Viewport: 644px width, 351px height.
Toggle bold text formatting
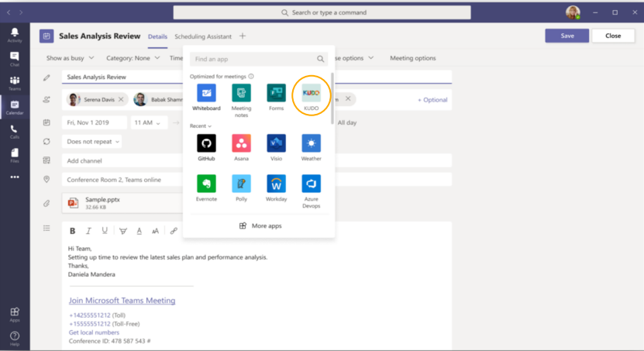pos(72,231)
